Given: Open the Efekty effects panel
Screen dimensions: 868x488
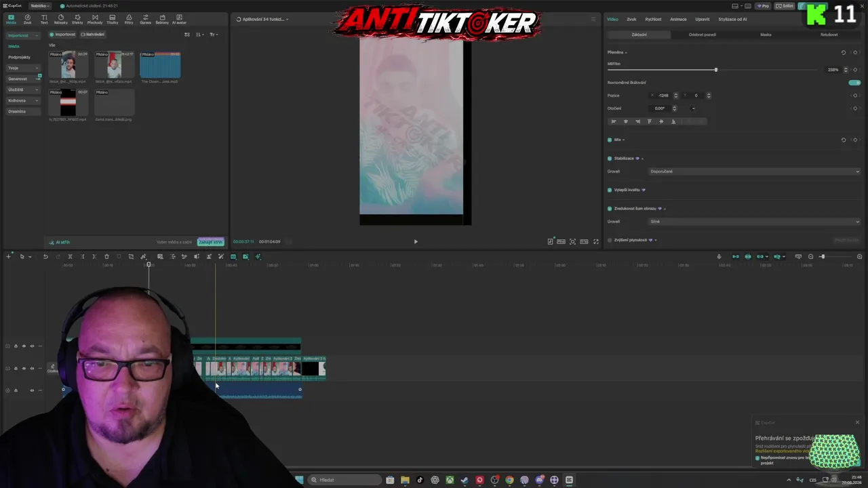Looking at the screenshot, I should pyautogui.click(x=77, y=19).
